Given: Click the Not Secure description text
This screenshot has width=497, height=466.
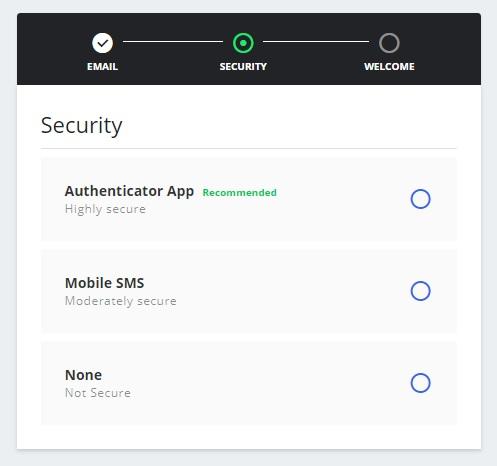Looking at the screenshot, I should pos(98,393).
